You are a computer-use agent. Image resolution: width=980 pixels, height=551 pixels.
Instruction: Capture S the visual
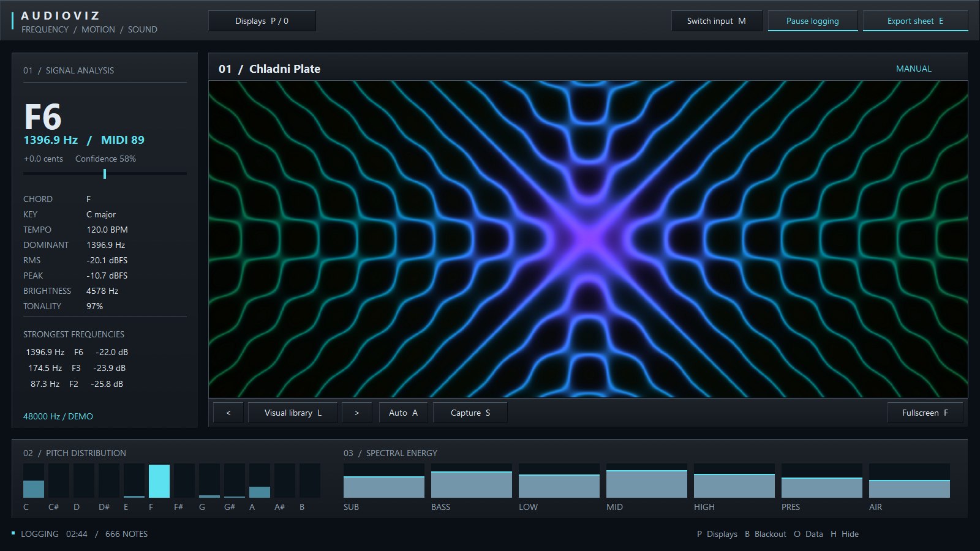click(470, 413)
